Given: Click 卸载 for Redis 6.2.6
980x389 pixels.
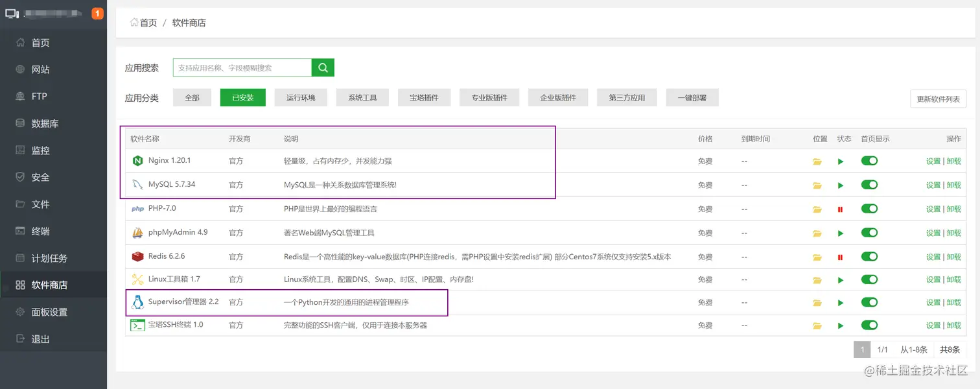Looking at the screenshot, I should click(953, 257).
